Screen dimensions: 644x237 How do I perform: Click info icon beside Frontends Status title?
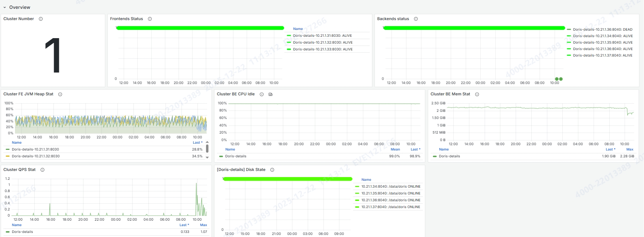pyautogui.click(x=150, y=19)
